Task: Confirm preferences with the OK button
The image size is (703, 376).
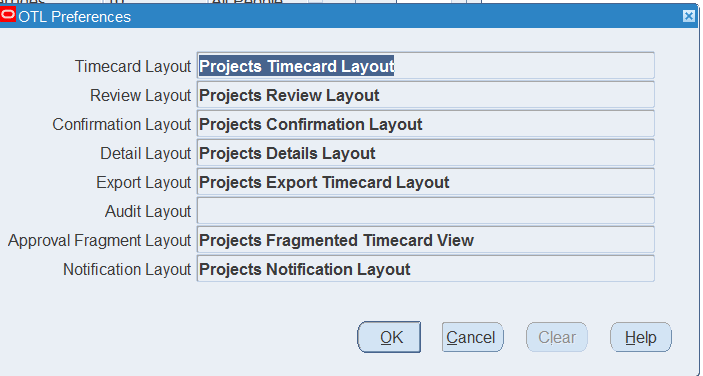Action: [389, 337]
